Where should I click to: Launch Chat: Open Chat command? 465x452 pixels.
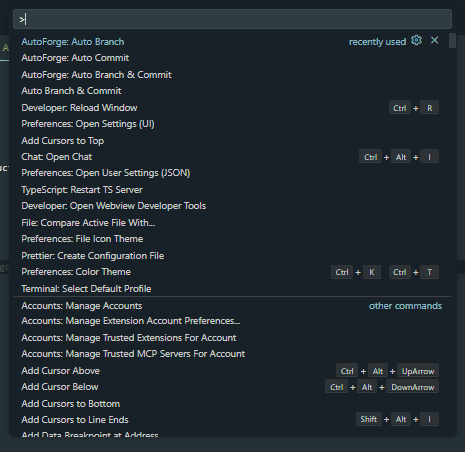pyautogui.click(x=232, y=157)
